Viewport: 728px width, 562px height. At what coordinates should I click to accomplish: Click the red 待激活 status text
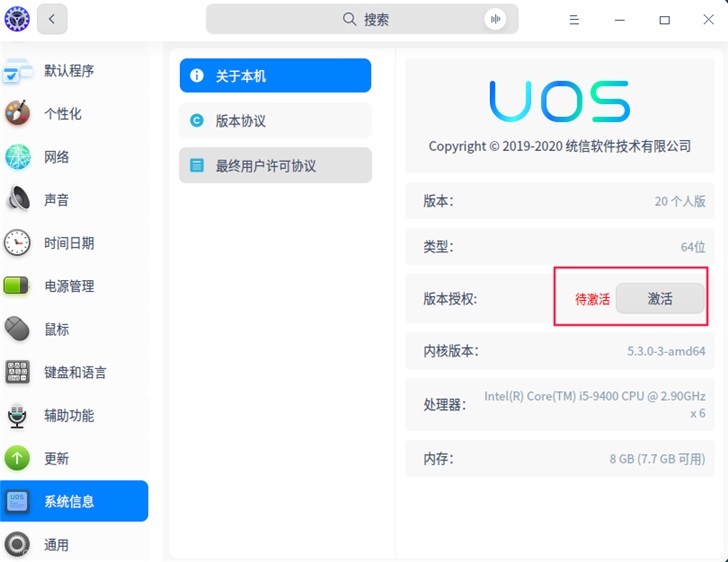point(592,299)
